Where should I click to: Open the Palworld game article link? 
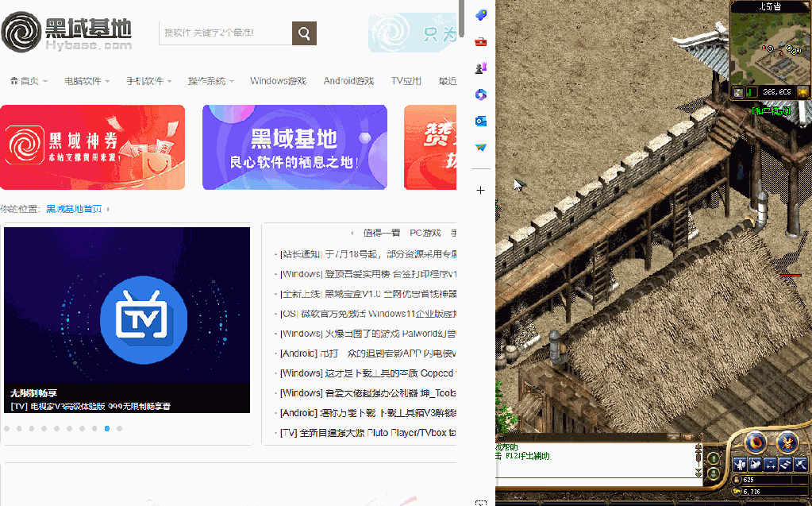[368, 334]
